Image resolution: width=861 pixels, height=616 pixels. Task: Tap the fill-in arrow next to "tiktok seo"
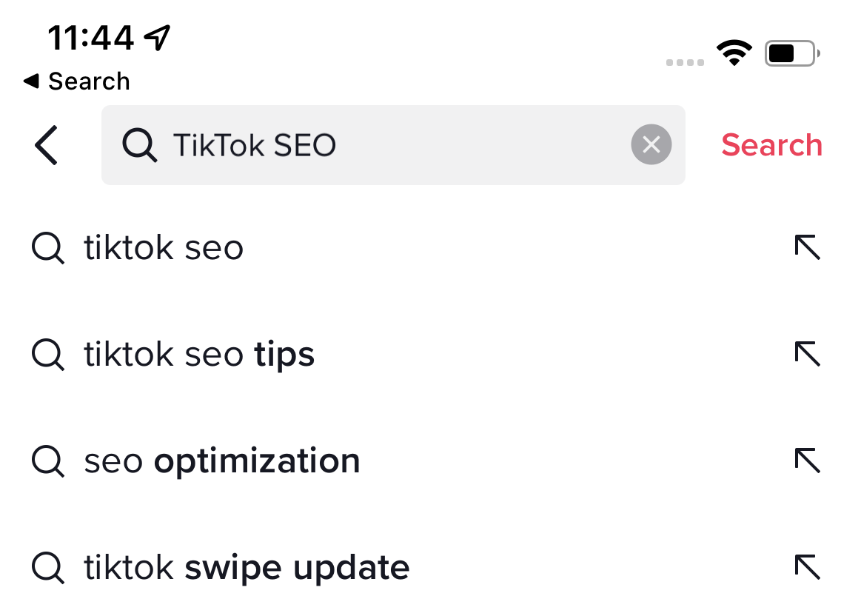(808, 247)
